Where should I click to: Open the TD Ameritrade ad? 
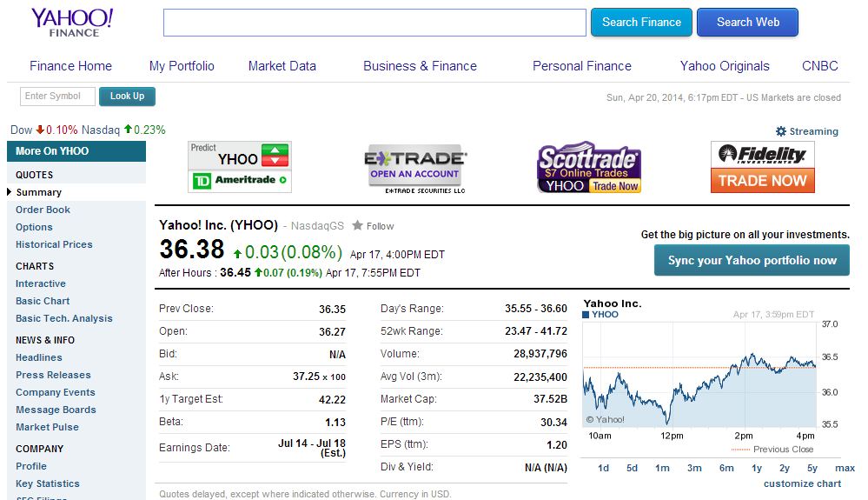pos(240,181)
